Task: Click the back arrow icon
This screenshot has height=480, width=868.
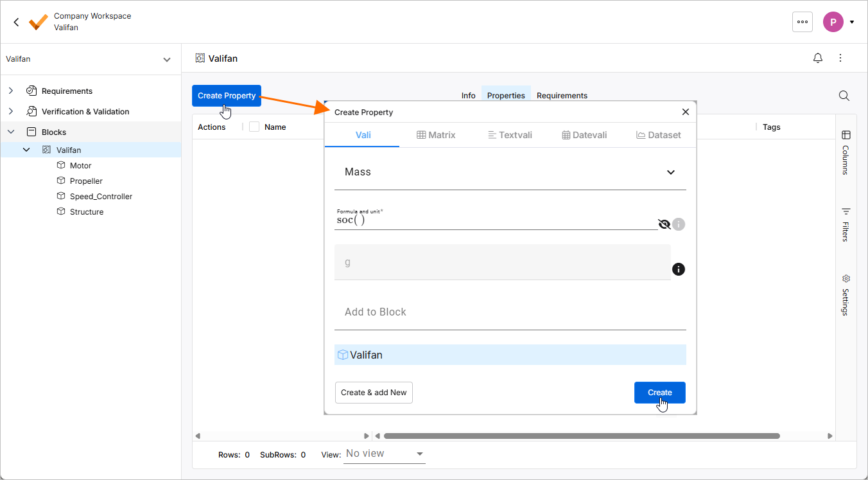Action: coord(16,22)
